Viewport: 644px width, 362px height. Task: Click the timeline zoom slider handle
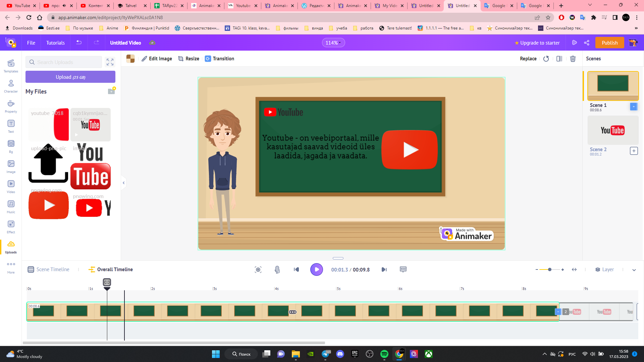click(x=549, y=269)
